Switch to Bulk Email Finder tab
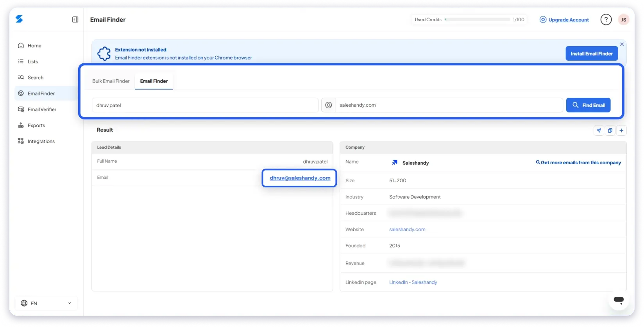Viewport: 644px width, 327px height. point(111,81)
